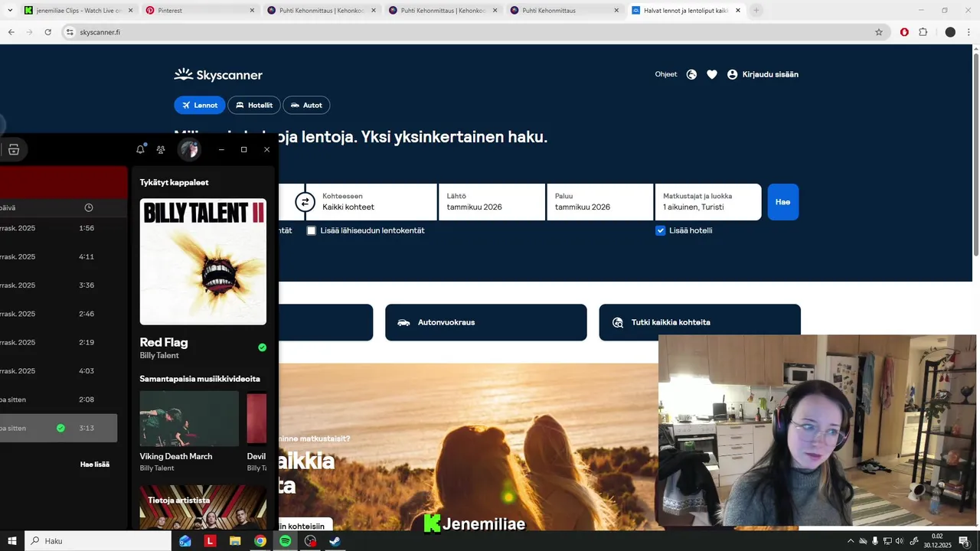Reload the page in browser
The width and height of the screenshot is (980, 551).
(x=47, y=32)
